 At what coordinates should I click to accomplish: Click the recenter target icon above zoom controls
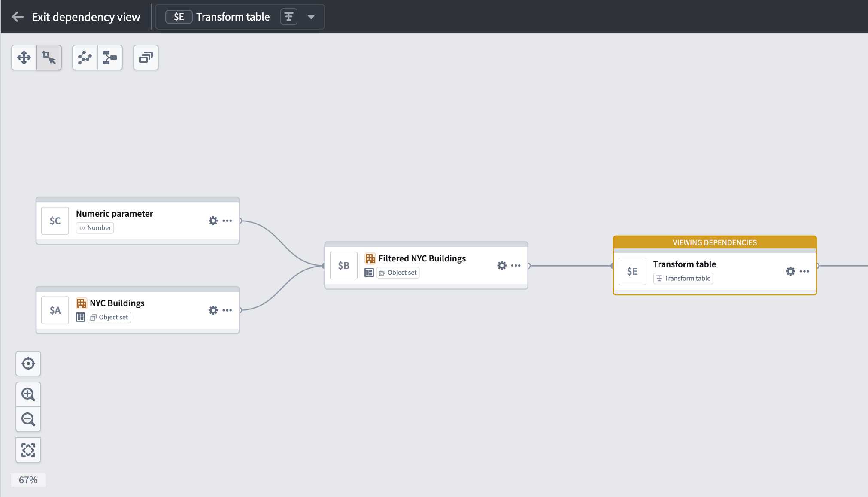pyautogui.click(x=28, y=363)
